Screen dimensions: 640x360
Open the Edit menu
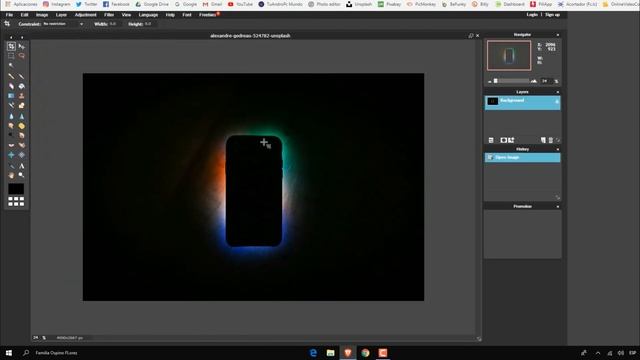(x=24, y=15)
